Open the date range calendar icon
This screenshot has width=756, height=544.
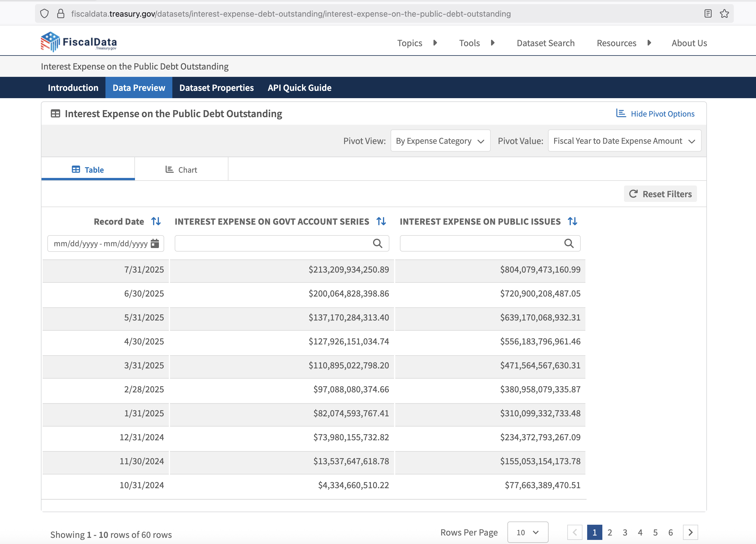[155, 244]
